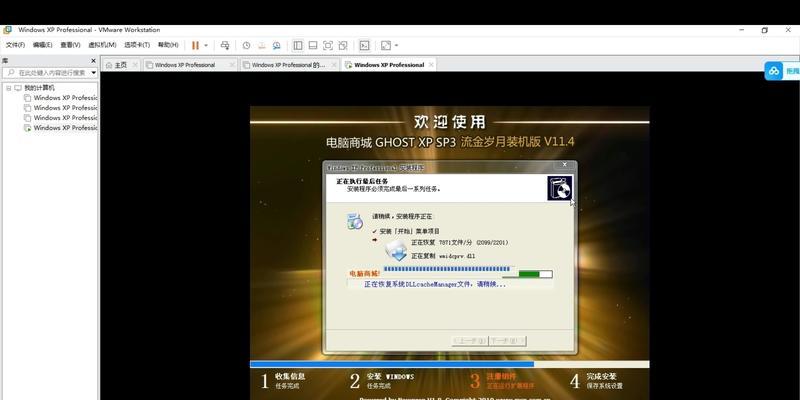Open the console view
Image resolution: width=800 pixels, height=400 pixels.
point(364,45)
